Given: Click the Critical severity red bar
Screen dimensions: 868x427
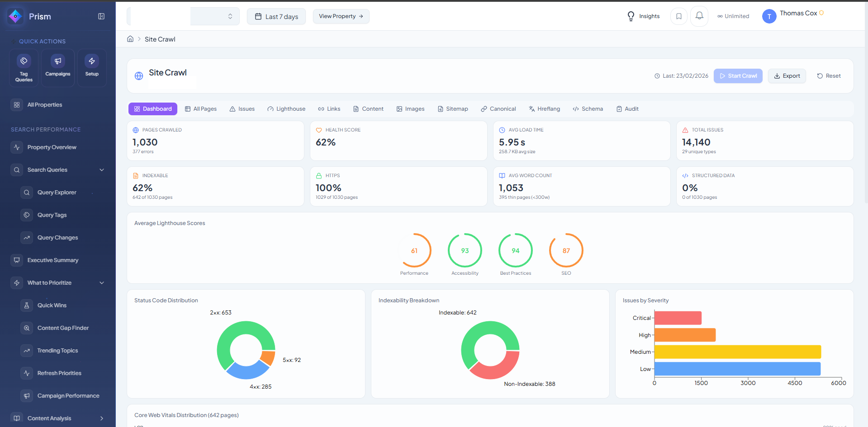Looking at the screenshot, I should (x=678, y=318).
